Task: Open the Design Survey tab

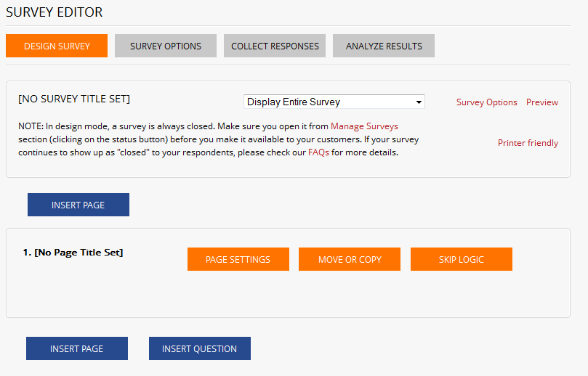Action: click(57, 46)
